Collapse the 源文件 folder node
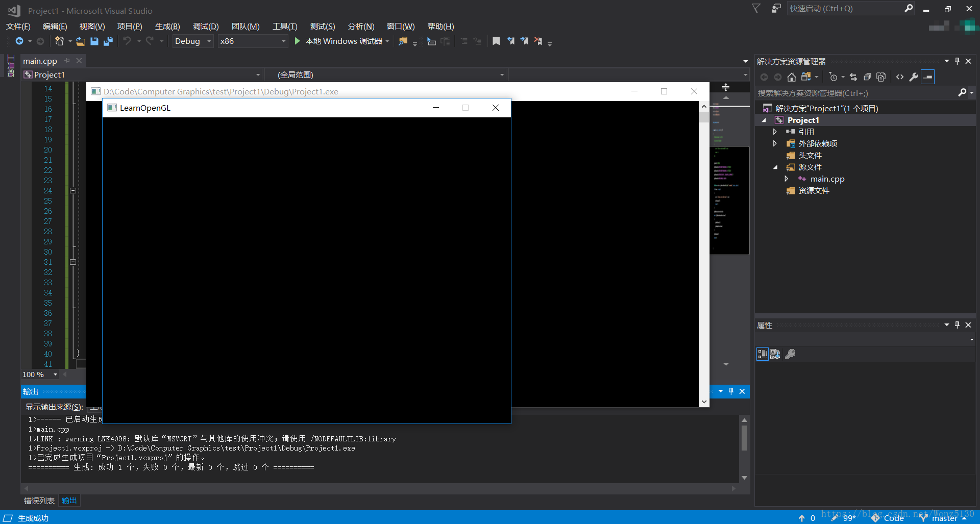The height and width of the screenshot is (524, 980). point(775,167)
